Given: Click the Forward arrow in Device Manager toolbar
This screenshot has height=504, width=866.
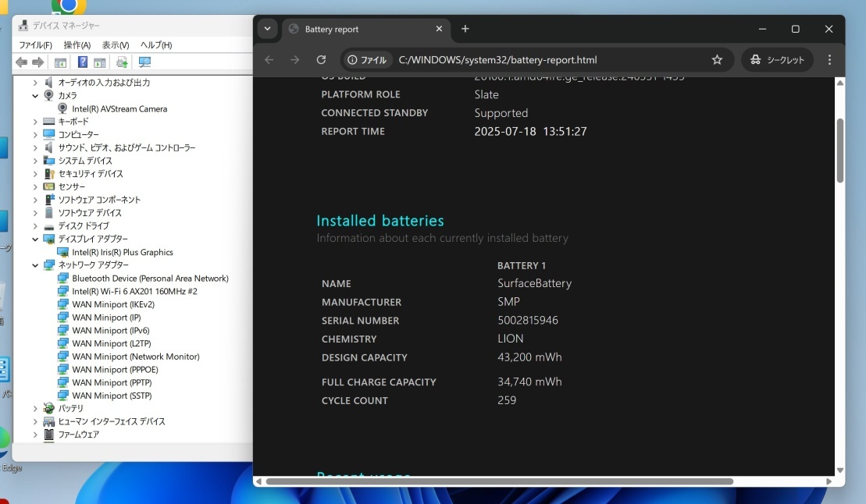Looking at the screenshot, I should point(38,62).
